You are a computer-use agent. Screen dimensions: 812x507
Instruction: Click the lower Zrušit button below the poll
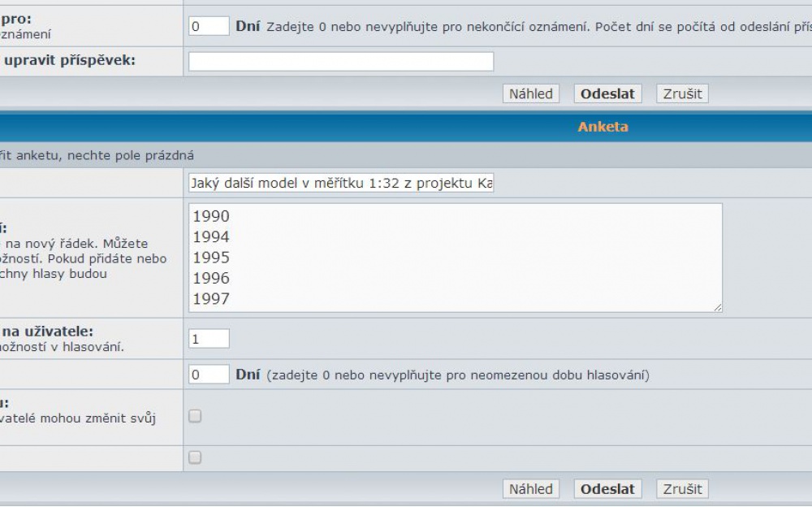point(683,489)
